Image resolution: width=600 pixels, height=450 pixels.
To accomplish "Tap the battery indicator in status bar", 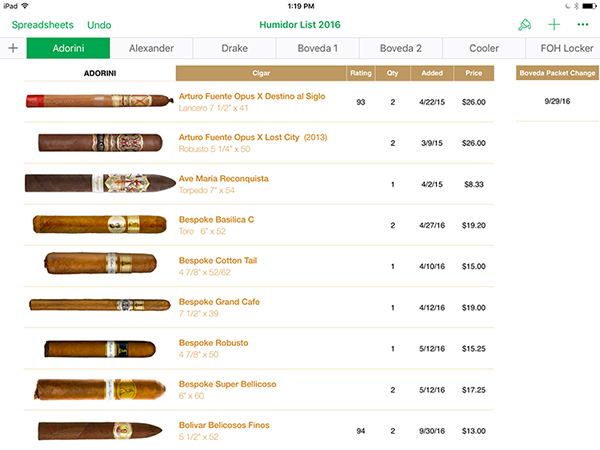I will (x=589, y=6).
